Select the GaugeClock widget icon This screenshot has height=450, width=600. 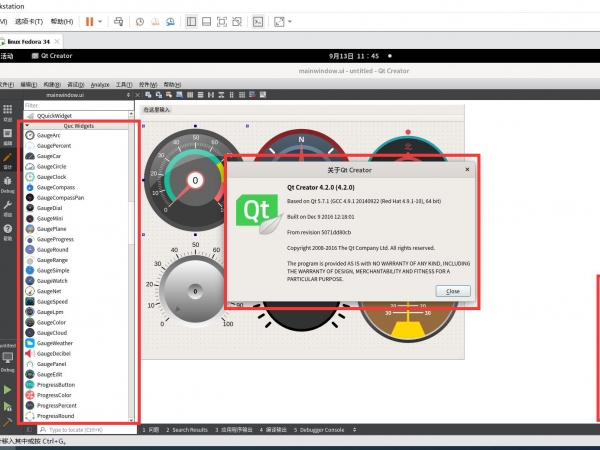point(30,177)
